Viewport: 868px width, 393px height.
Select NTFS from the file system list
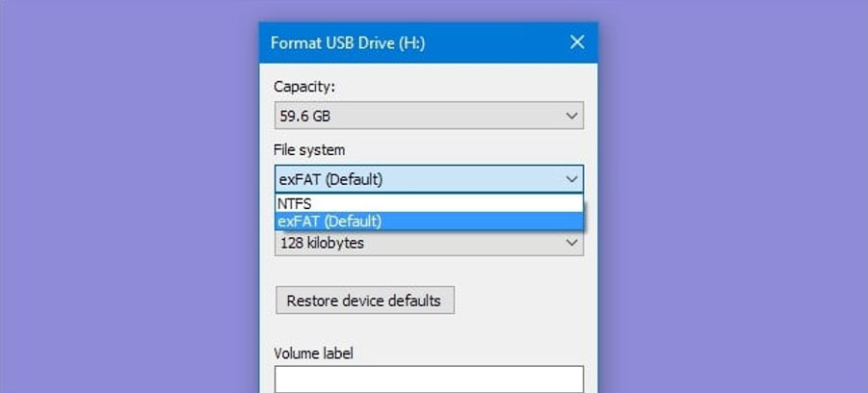point(429,203)
